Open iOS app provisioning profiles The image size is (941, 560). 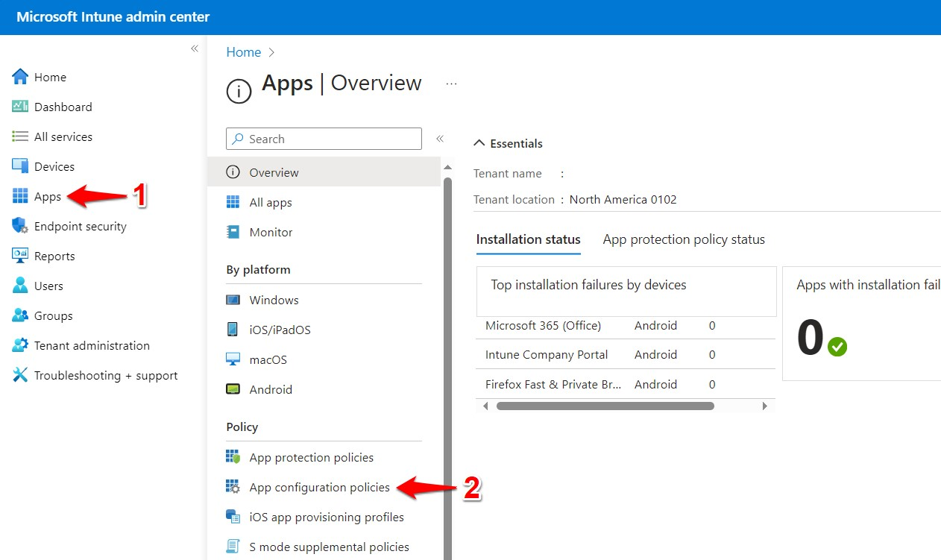pos(326,516)
